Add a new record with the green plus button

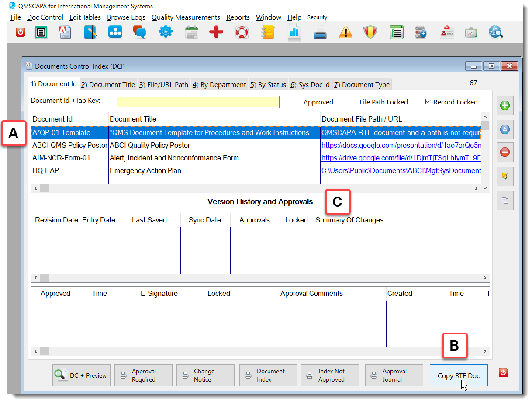tap(505, 105)
